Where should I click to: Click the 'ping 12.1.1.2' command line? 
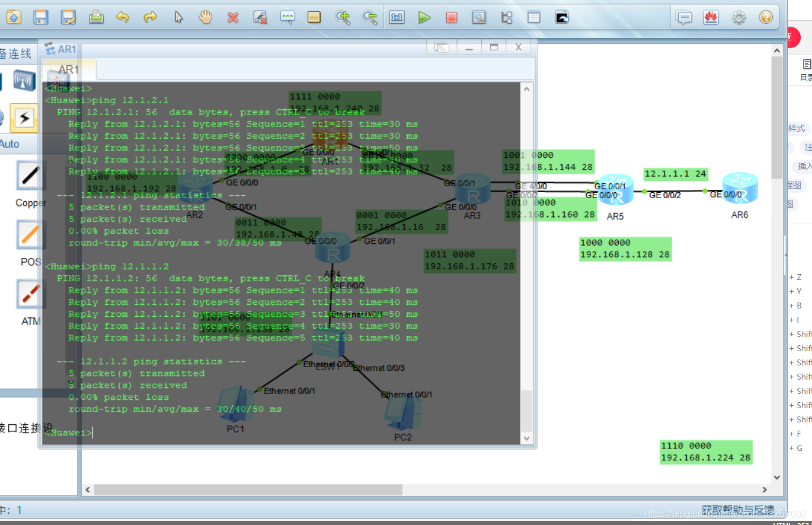click(x=107, y=267)
